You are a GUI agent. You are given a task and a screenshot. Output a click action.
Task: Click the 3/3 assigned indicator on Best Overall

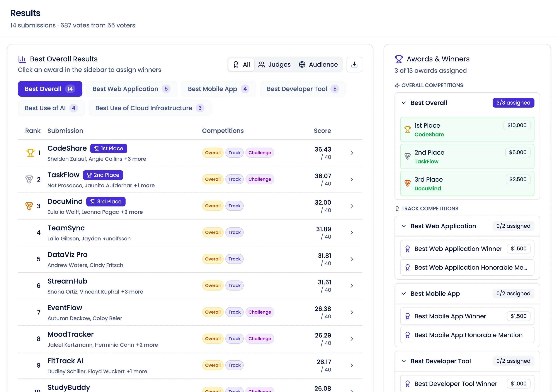tap(513, 103)
